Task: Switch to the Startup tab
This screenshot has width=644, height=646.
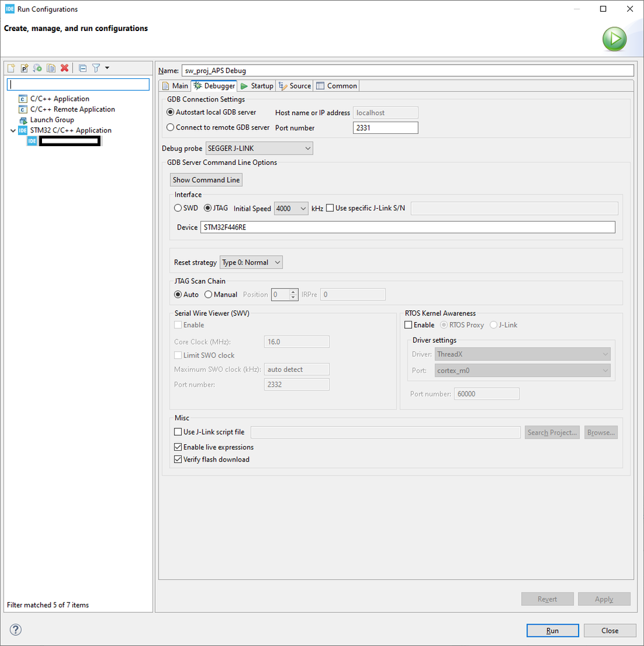Action: tap(257, 86)
